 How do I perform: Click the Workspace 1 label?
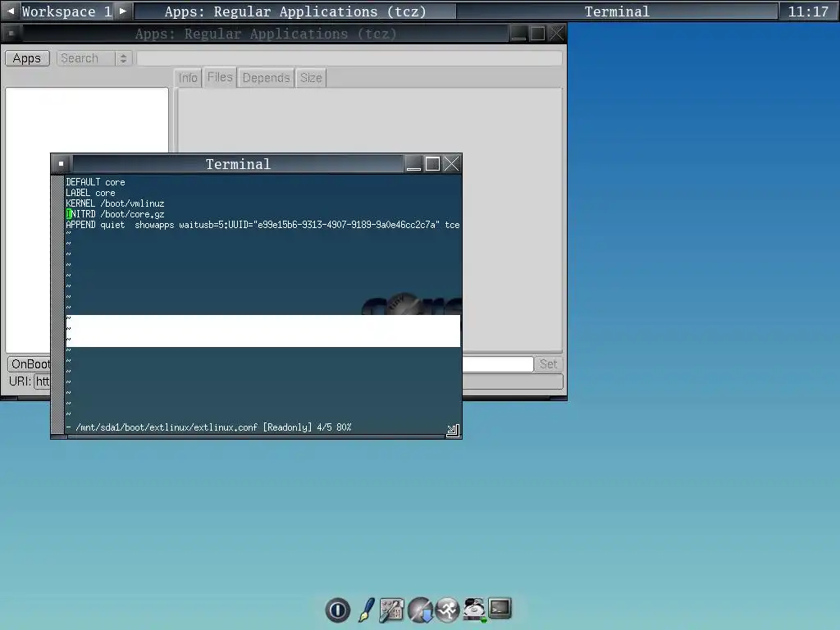coord(66,11)
